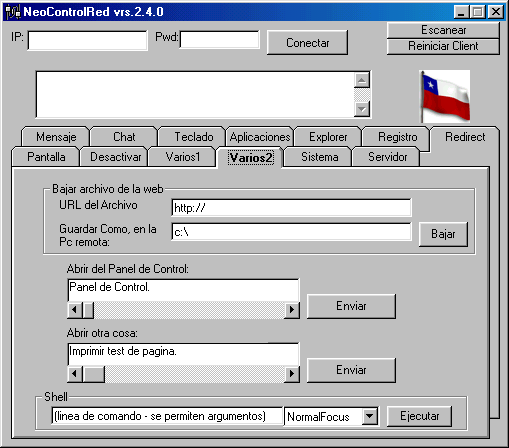Screen dimensions: 509x448
Task: Click the Imprimir test list right arrow
Action: click(x=292, y=374)
